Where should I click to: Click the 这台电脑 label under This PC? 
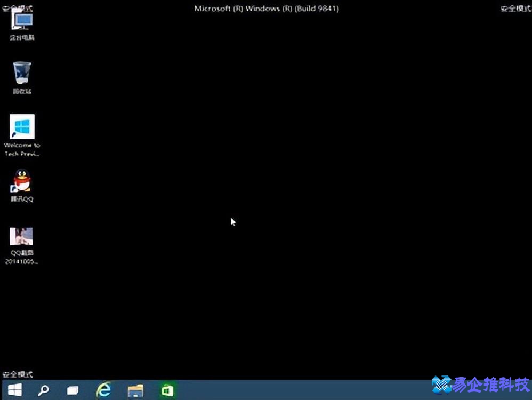22,38
